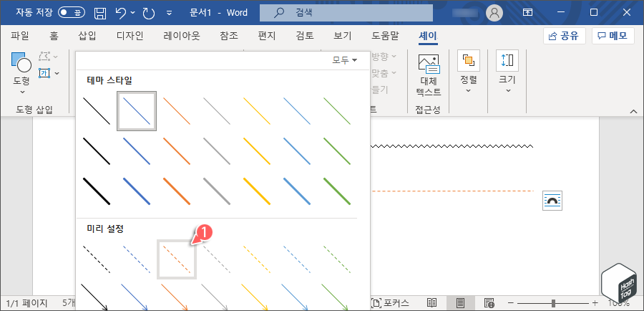The height and width of the screenshot is (311, 644).
Task: Select orange dashed line preset
Action: (x=177, y=259)
